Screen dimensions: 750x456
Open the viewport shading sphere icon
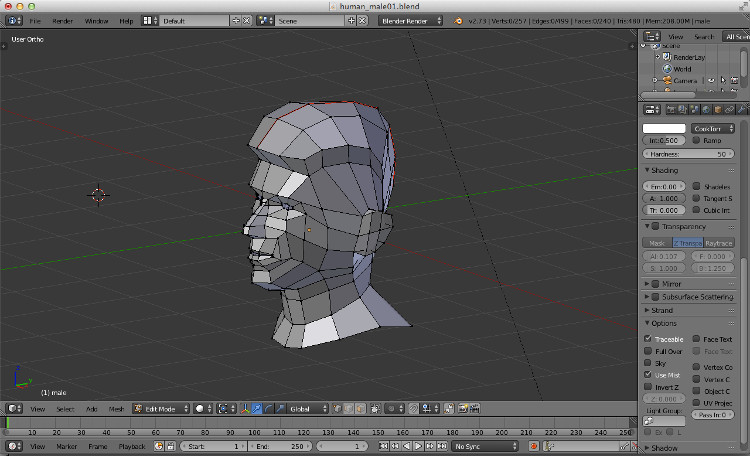click(200, 408)
